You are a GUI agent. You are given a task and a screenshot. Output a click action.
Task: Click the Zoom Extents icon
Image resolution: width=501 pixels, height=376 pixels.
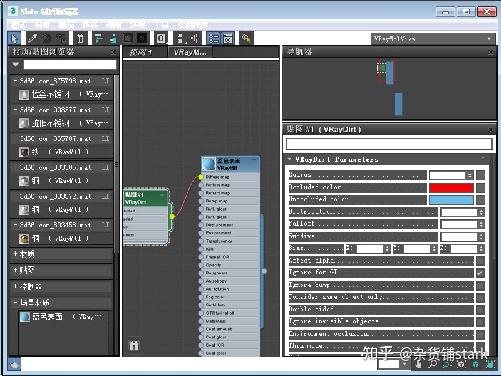tap(461, 364)
